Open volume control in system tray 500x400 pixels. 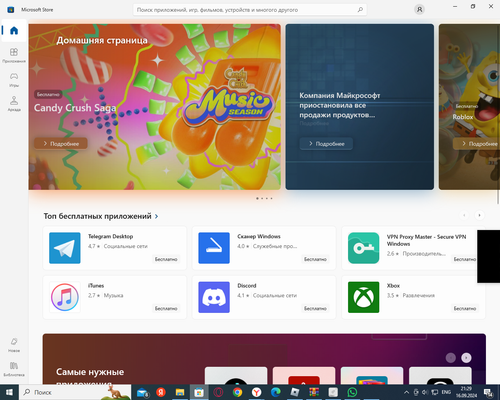pos(425,392)
